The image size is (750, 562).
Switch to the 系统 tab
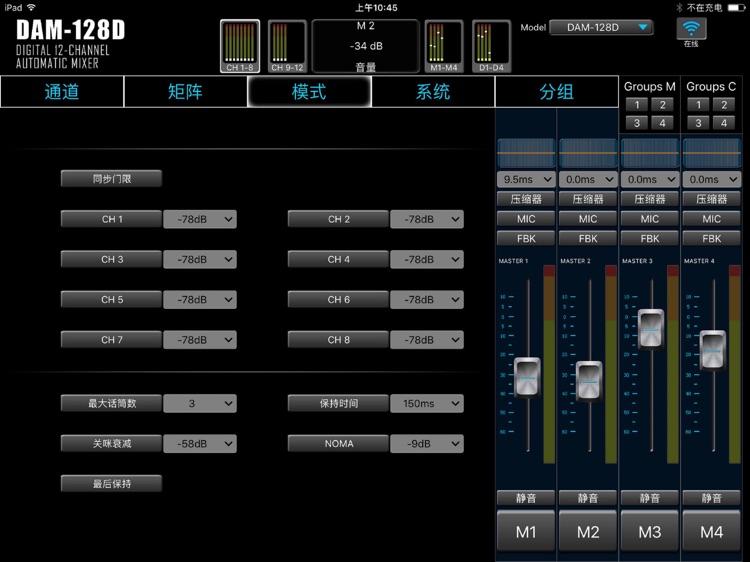pos(433,92)
